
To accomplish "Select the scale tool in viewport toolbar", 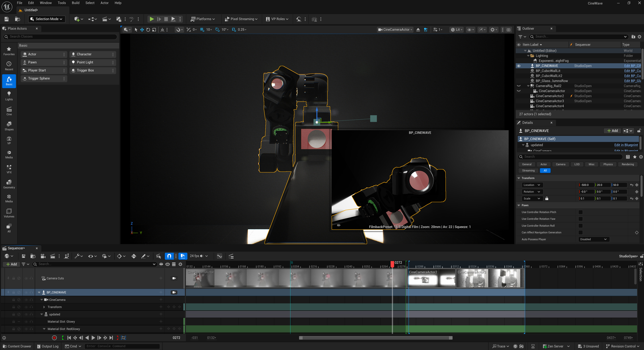I will point(154,30).
